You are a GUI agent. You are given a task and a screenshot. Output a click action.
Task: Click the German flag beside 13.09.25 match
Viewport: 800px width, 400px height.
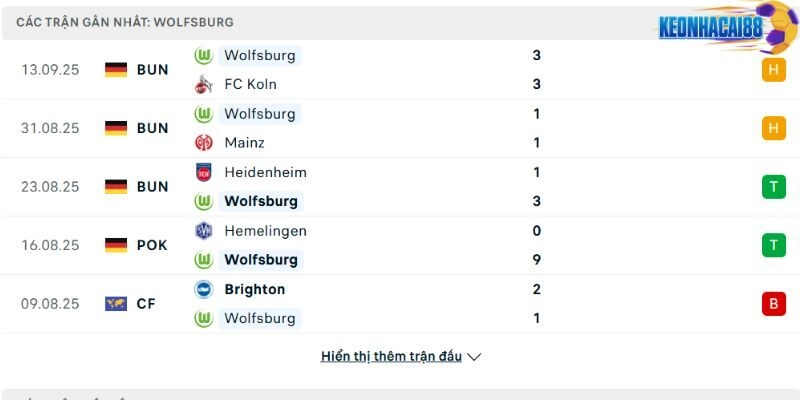point(116,70)
